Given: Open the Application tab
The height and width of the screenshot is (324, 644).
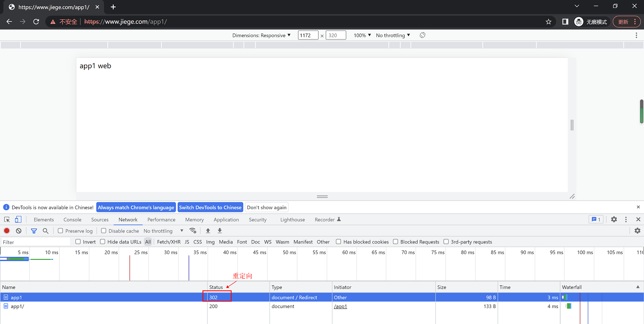Looking at the screenshot, I should pos(226,219).
